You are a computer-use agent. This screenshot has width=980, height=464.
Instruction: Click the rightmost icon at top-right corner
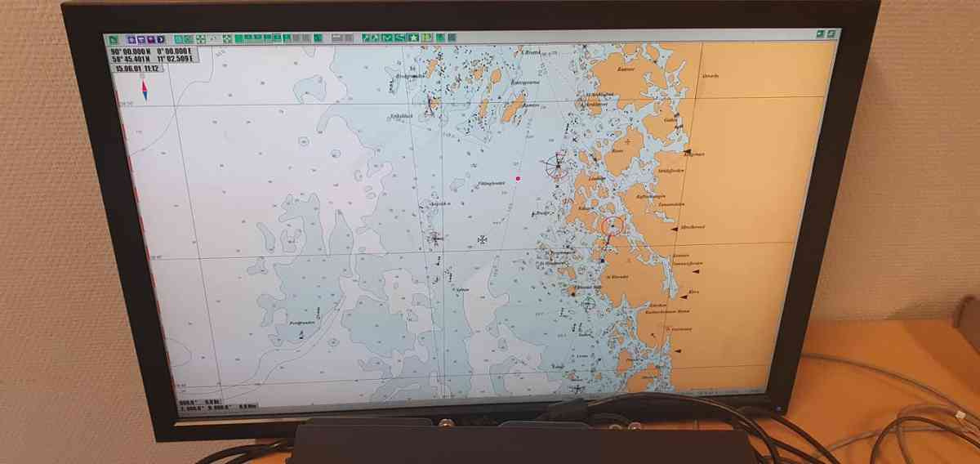[x=832, y=33]
